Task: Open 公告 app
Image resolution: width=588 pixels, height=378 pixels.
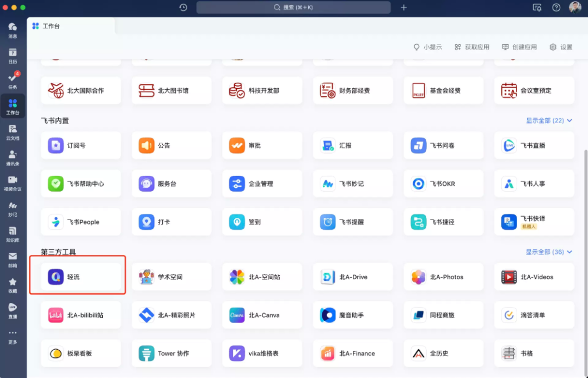Action: [x=171, y=145]
